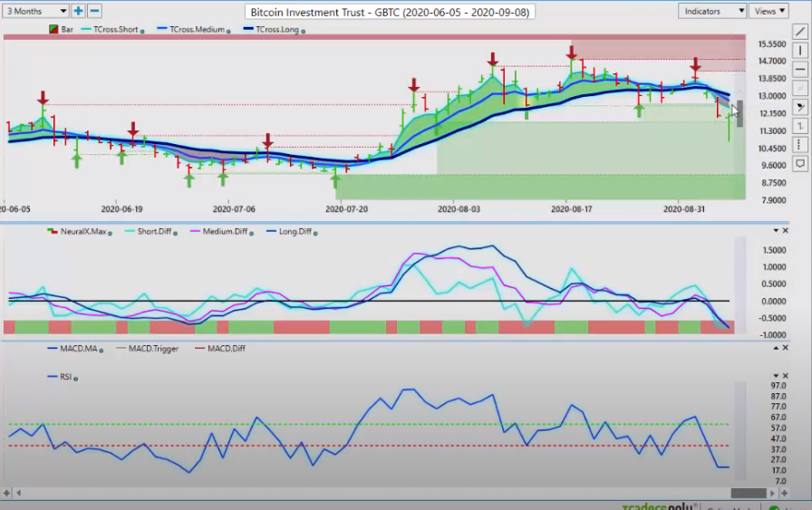This screenshot has width=812, height=510.
Task: Open Long.Diff settings dot
Action: (x=315, y=234)
